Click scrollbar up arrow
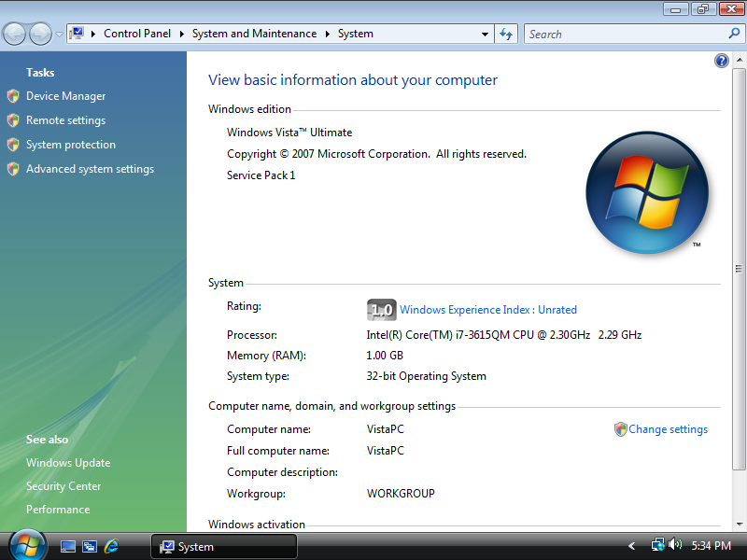The height and width of the screenshot is (560, 747). 740,61
